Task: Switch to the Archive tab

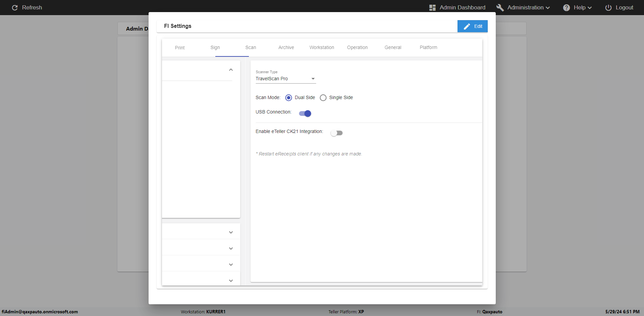Action: click(x=286, y=48)
